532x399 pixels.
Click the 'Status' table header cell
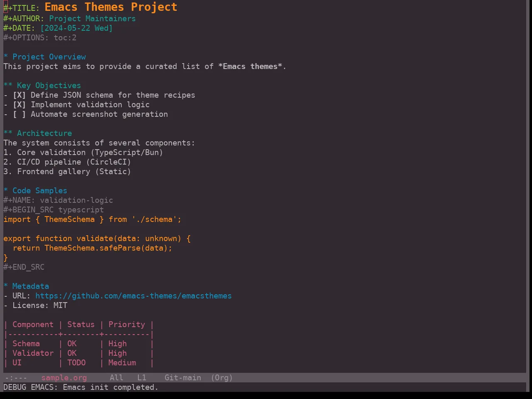point(81,325)
